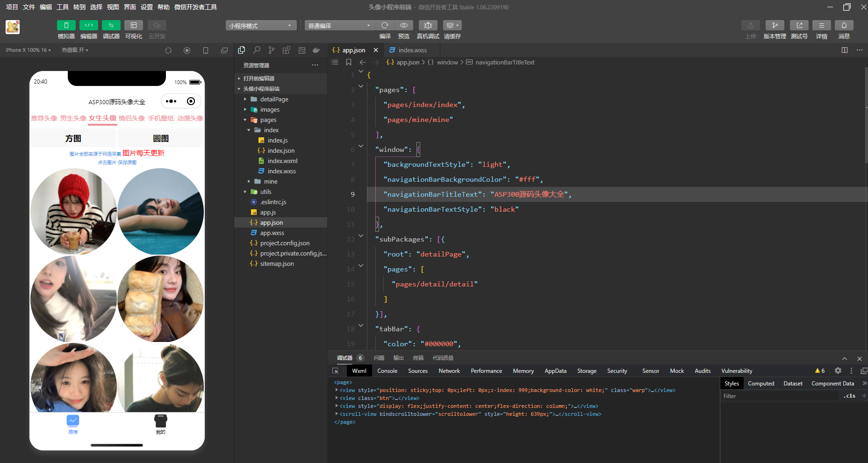The height and width of the screenshot is (463, 868).
Task: Click the red-hat girl avatar thumbnail
Action: 73,211
